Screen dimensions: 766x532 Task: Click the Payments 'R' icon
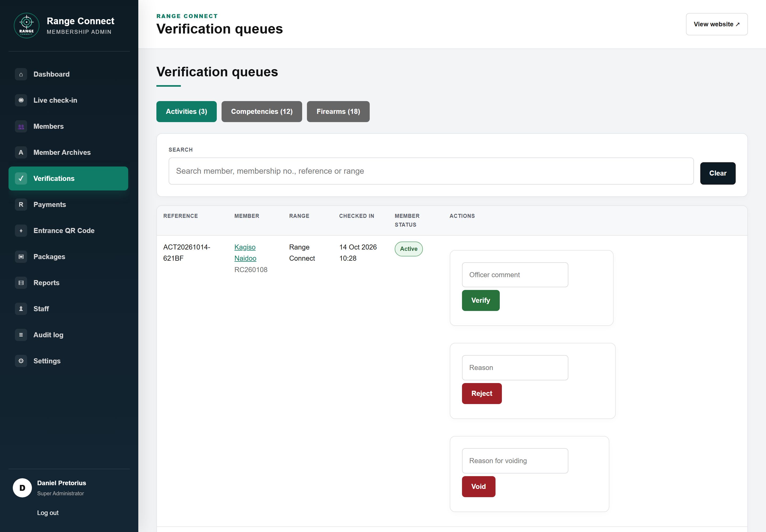[x=21, y=204]
